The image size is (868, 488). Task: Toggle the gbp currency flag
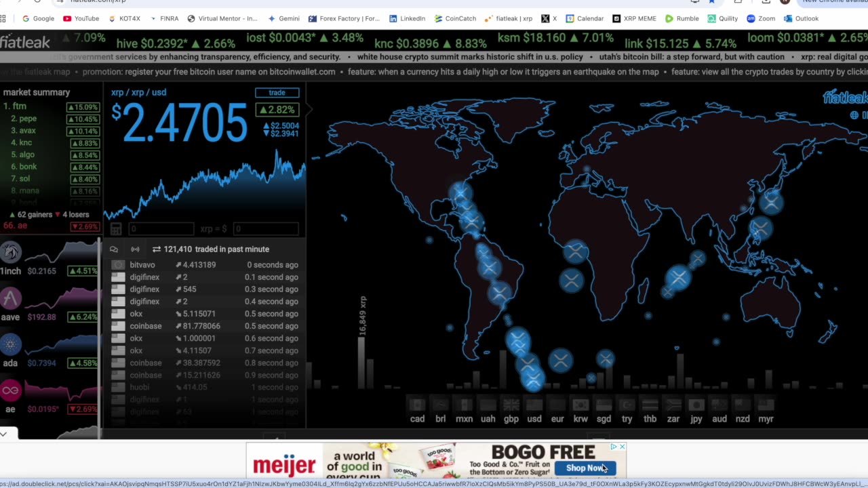511,405
